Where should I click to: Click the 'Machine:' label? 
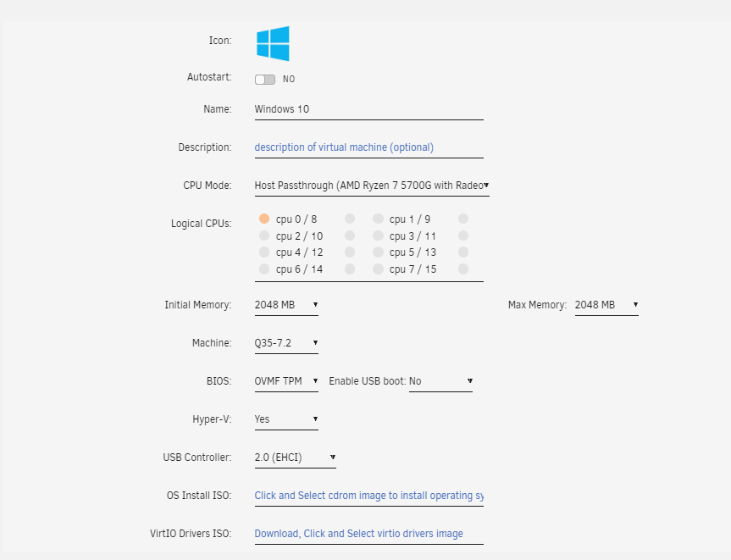212,343
